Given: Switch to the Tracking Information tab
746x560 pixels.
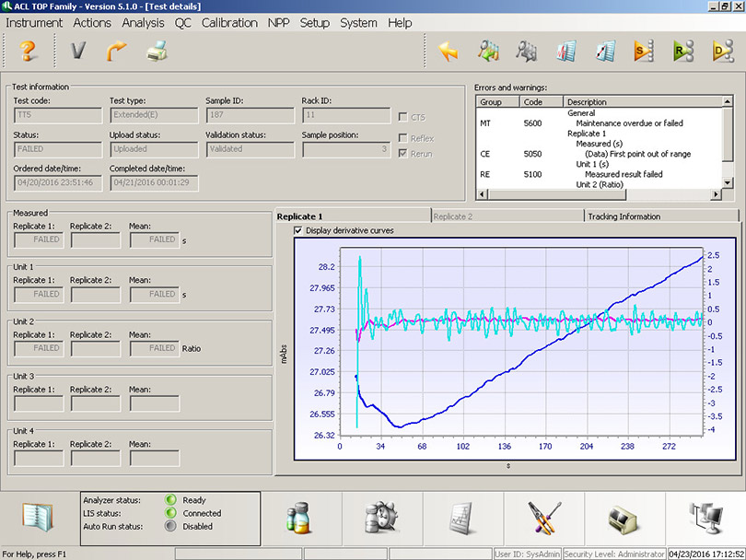Looking at the screenshot, I should [661, 216].
